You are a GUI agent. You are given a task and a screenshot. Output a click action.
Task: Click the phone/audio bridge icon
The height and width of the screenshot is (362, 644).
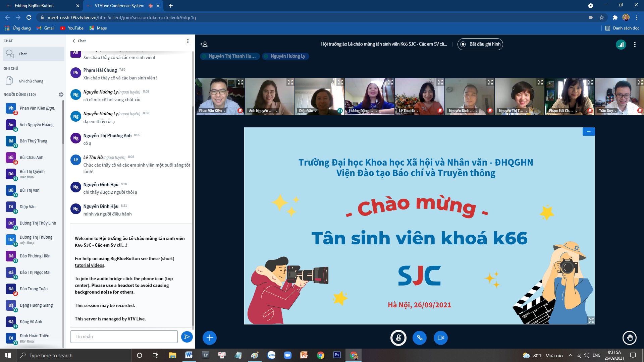tap(419, 338)
